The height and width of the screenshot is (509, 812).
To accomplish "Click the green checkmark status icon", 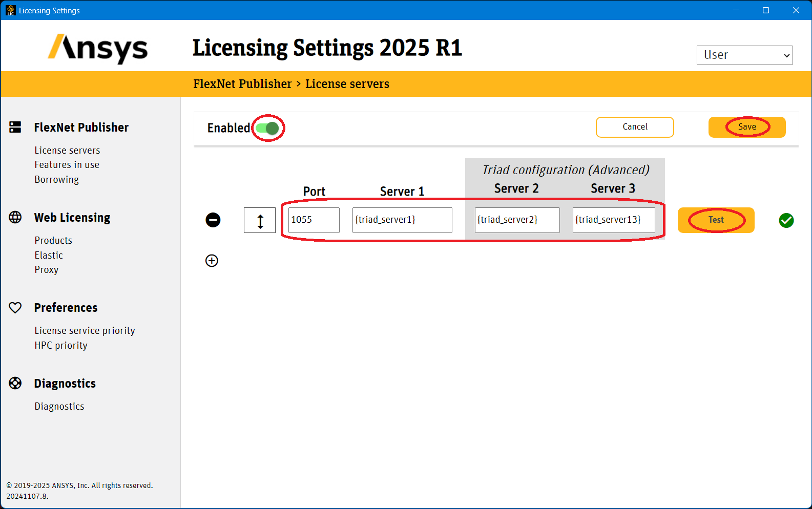I will 786,220.
